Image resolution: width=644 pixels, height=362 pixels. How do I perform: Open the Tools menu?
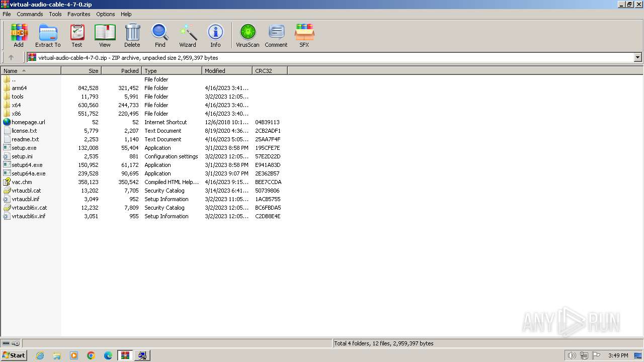[x=55, y=14]
